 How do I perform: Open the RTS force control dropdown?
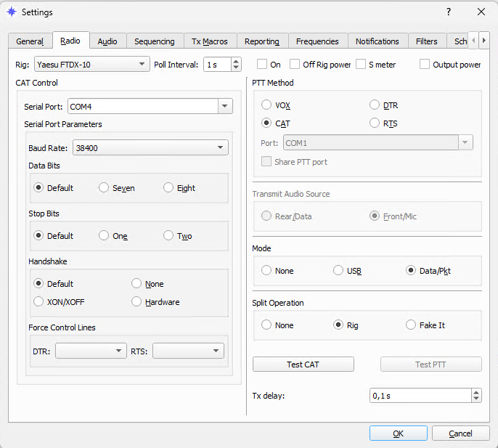click(188, 351)
